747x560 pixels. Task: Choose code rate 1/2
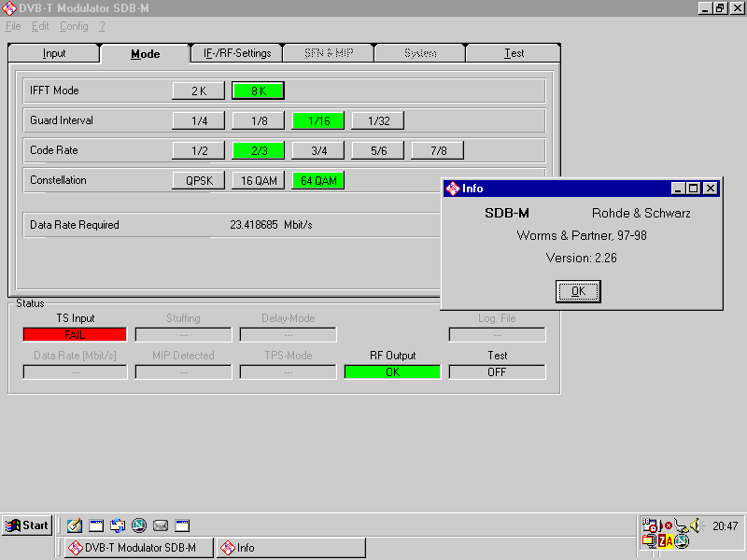[x=199, y=151]
